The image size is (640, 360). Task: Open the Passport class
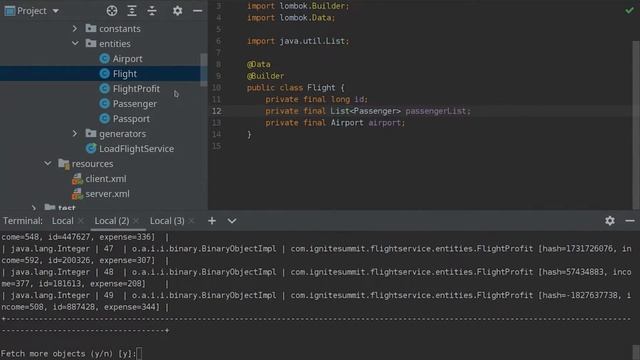pos(131,119)
